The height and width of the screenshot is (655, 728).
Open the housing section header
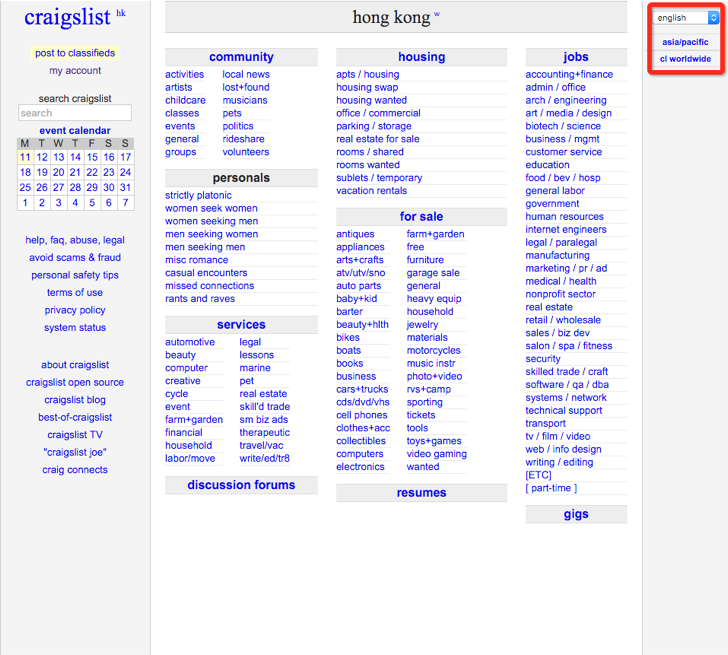click(422, 57)
